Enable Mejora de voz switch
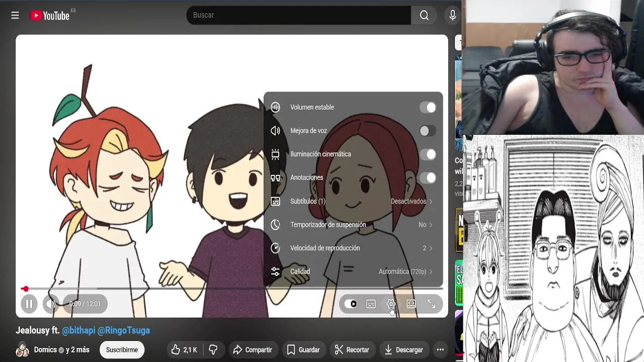Screen dimensions: 644x362 tap(428, 131)
